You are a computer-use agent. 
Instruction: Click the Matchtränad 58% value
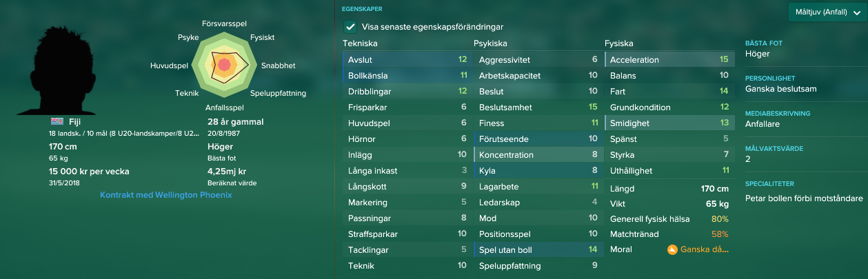(x=720, y=235)
